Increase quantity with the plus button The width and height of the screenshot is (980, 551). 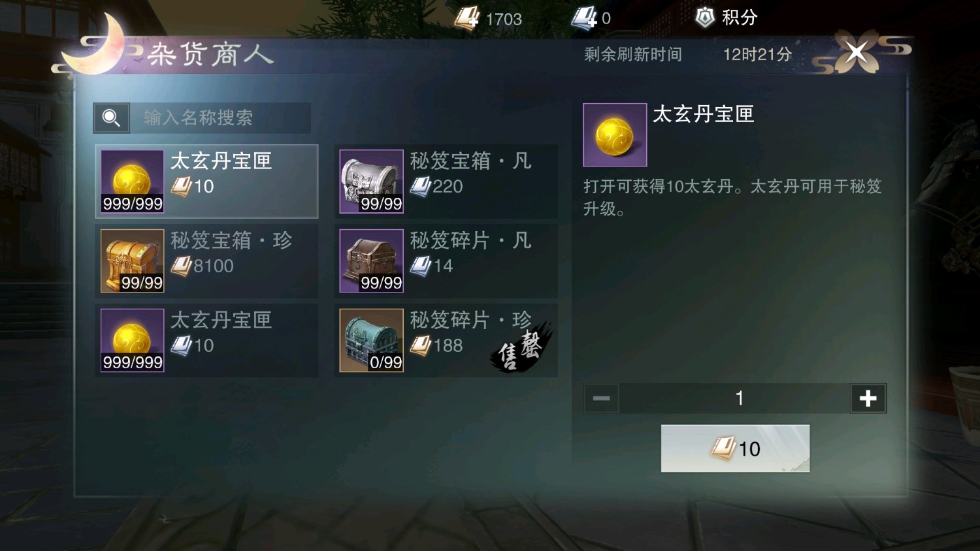[868, 398]
